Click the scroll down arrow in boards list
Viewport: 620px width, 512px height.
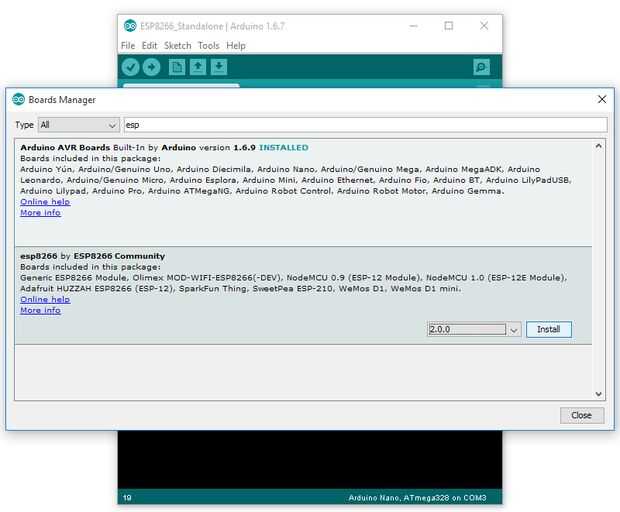599,394
